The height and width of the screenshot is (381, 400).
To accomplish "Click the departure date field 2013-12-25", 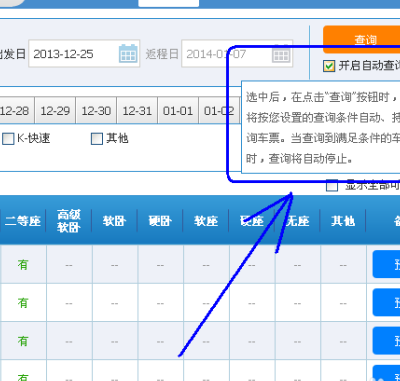I will click(x=84, y=54).
